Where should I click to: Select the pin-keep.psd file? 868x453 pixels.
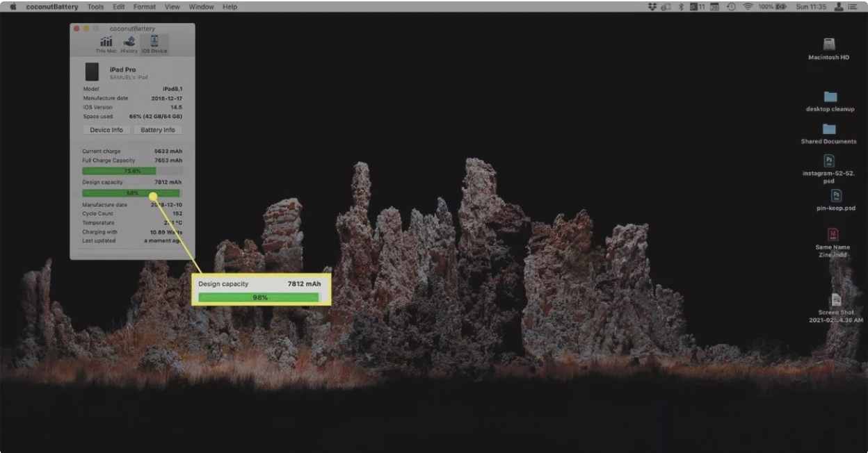pos(836,197)
